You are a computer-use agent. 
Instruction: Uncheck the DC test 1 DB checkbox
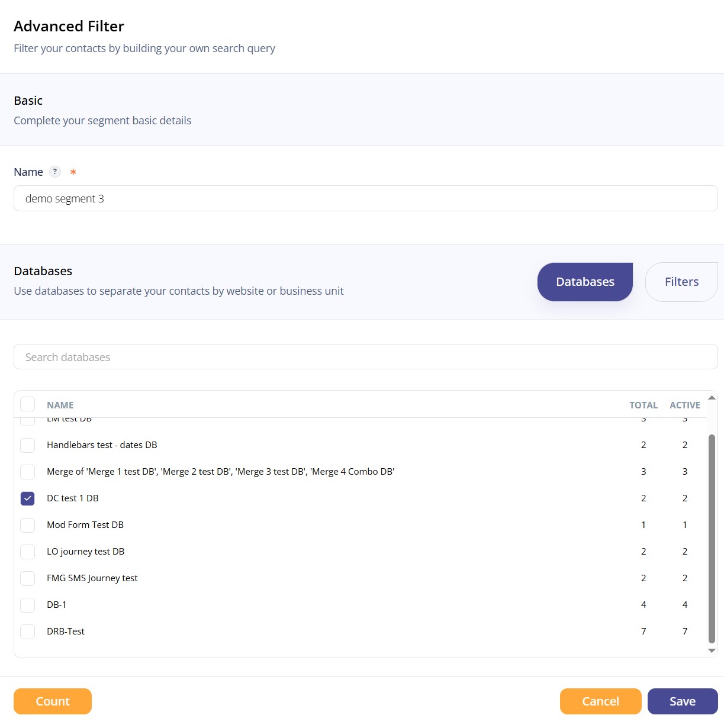pyautogui.click(x=28, y=498)
